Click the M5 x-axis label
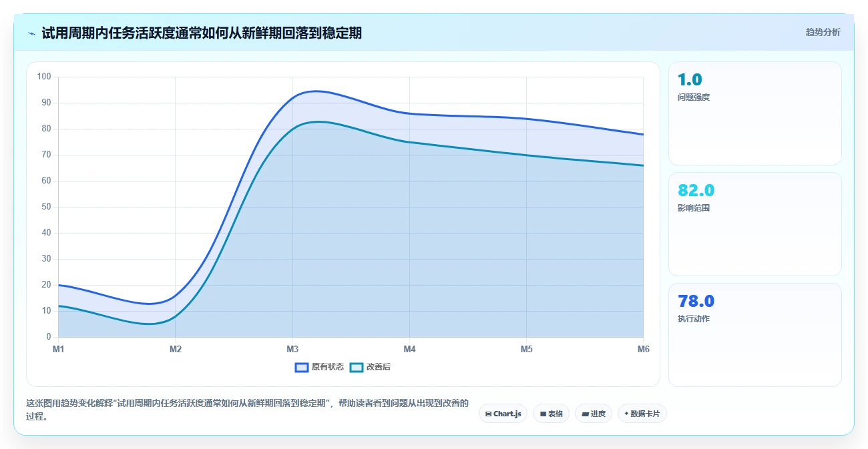 tap(526, 349)
